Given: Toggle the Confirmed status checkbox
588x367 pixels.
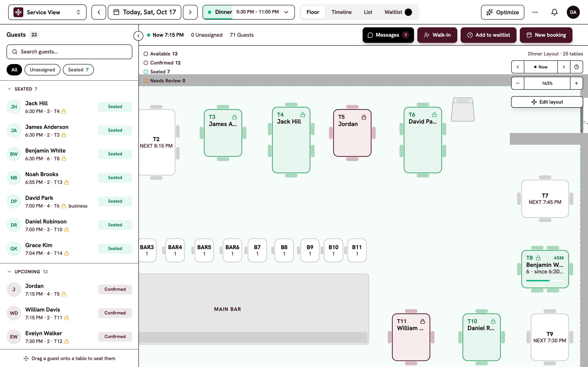Looking at the screenshot, I should (x=146, y=63).
